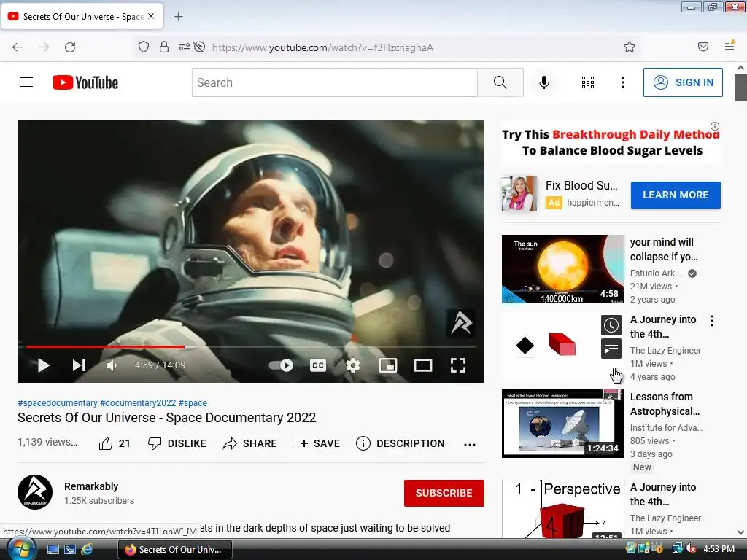Open the Remarkably channel avatar

point(35,492)
